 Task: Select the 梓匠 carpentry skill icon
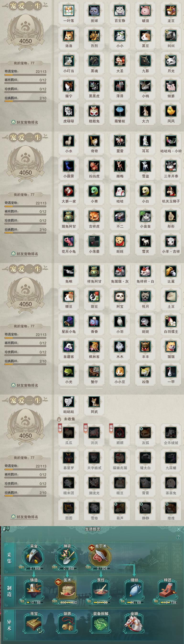point(168,590)
